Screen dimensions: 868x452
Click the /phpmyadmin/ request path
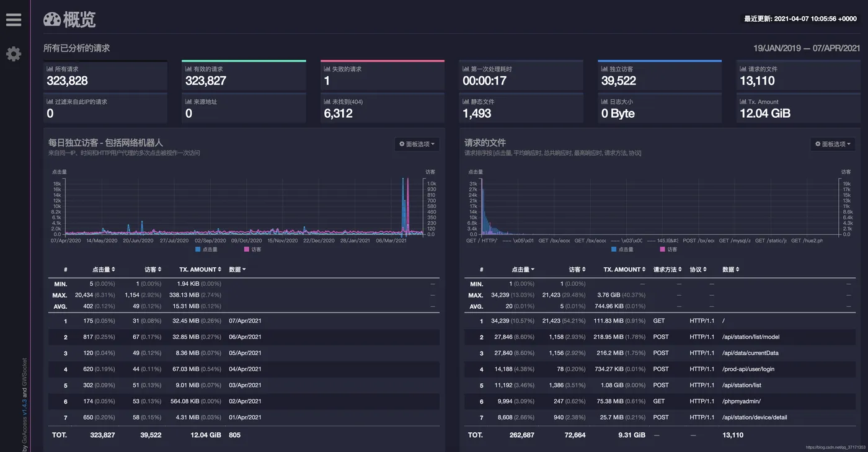click(x=742, y=401)
